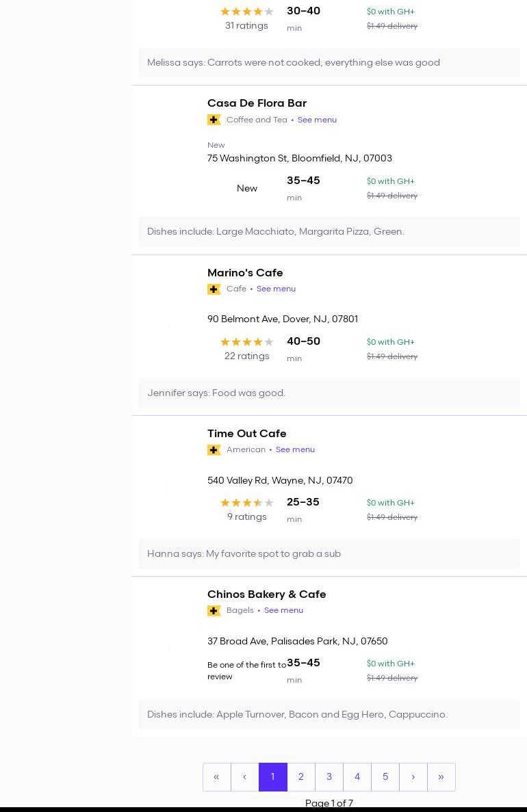Screen dimensions: 527x812
Task: Click the star rating for Time Out Cafe
Action: point(246,503)
